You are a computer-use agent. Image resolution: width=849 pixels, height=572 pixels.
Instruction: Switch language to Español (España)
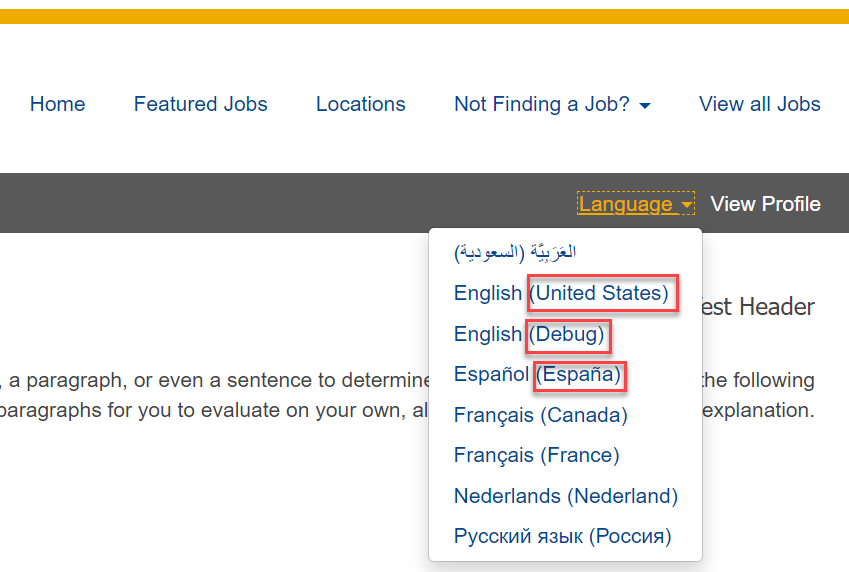coord(537,374)
